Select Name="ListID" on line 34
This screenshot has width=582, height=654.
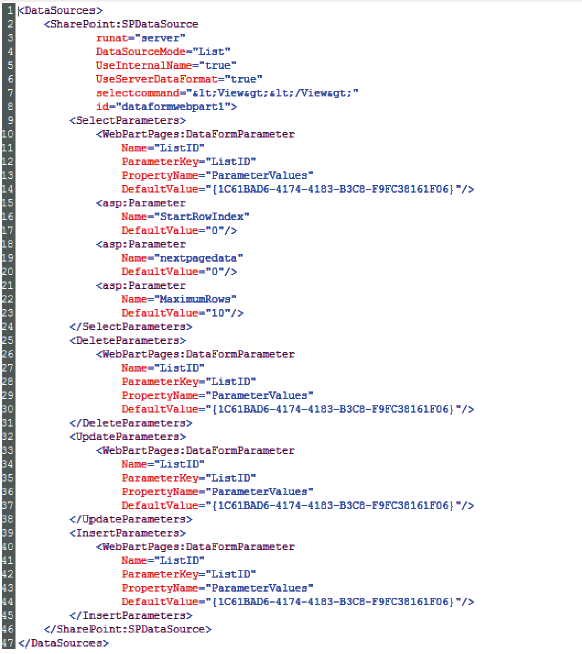(x=163, y=464)
